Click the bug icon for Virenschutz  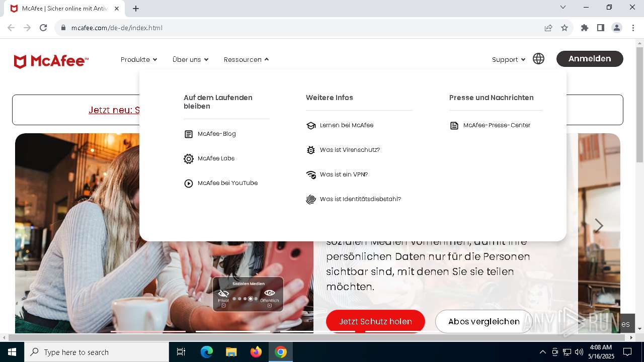[x=311, y=150]
